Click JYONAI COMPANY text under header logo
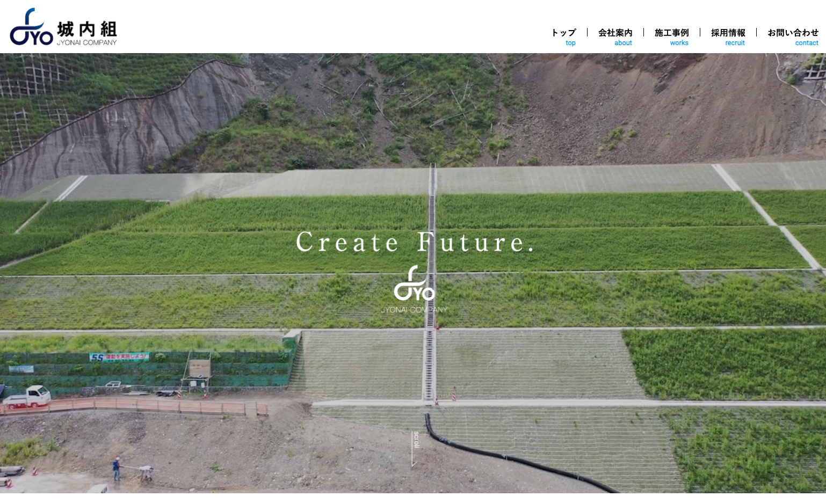 pos(87,42)
